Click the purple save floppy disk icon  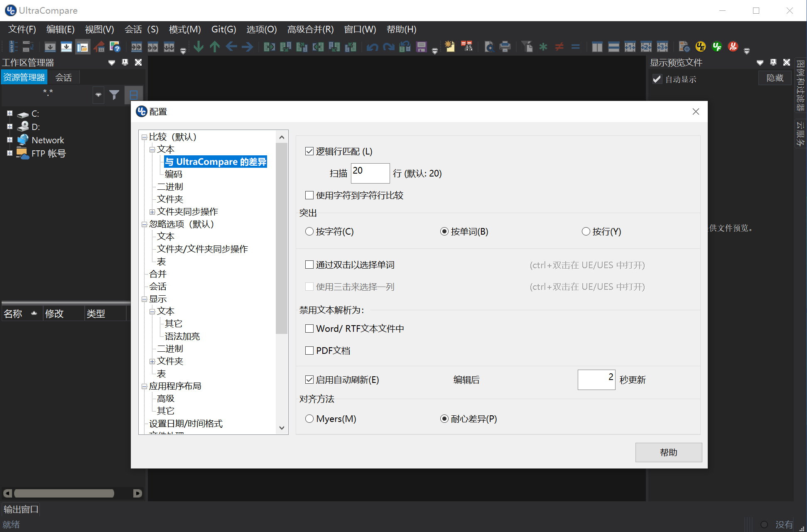click(421, 47)
